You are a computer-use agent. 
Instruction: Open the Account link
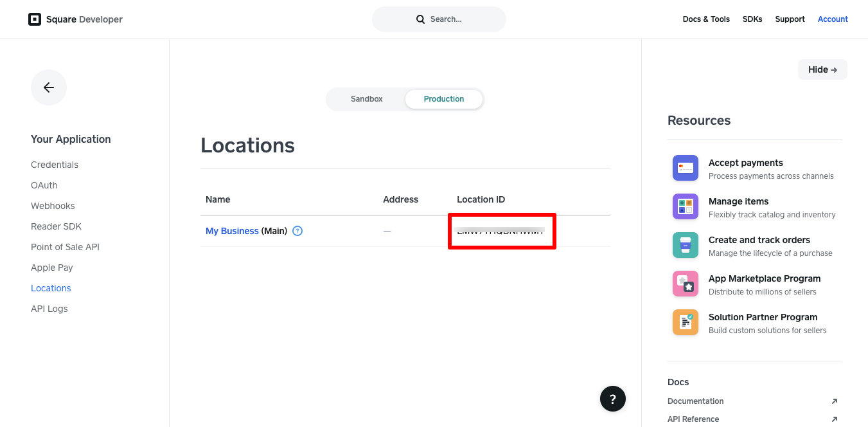tap(833, 19)
